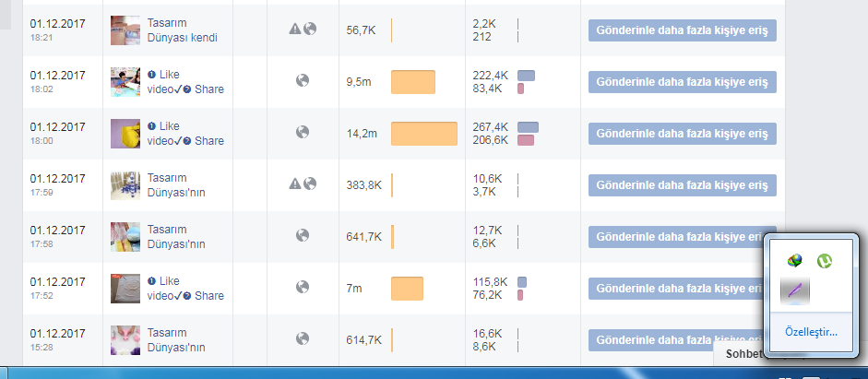
Task: Click blue engagement bar for 222,4K clicks
Action: [x=526, y=76]
